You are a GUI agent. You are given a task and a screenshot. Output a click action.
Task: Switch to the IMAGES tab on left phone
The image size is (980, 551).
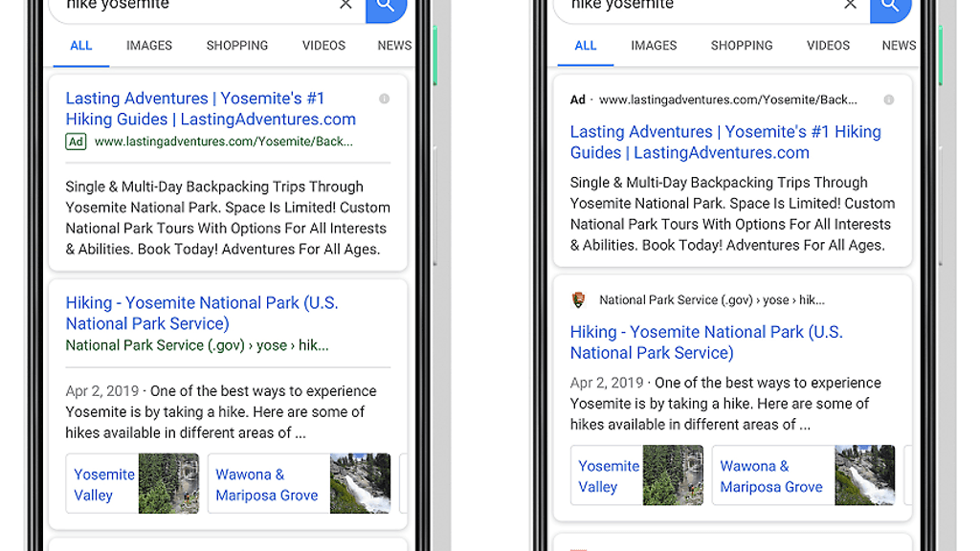click(x=149, y=45)
